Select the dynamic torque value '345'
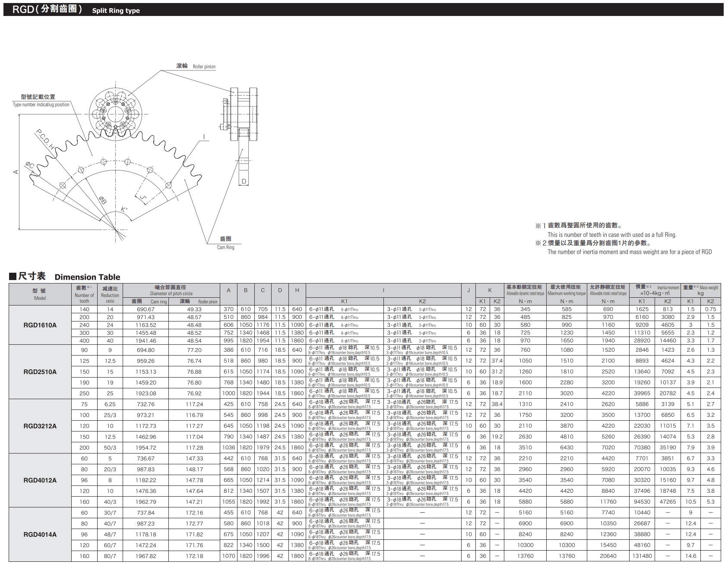Viewport: 728px width, 567px height. pyautogui.click(x=525, y=309)
